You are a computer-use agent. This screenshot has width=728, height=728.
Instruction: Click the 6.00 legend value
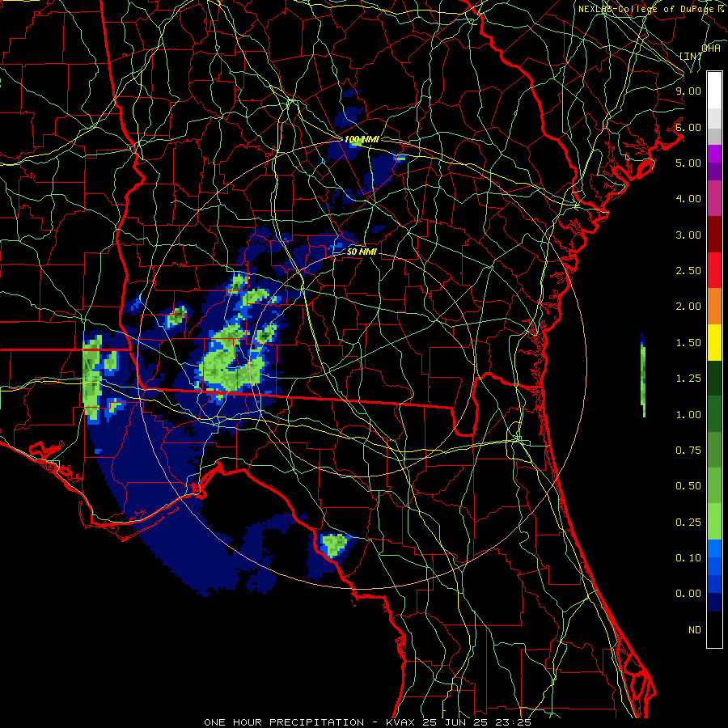[688, 127]
